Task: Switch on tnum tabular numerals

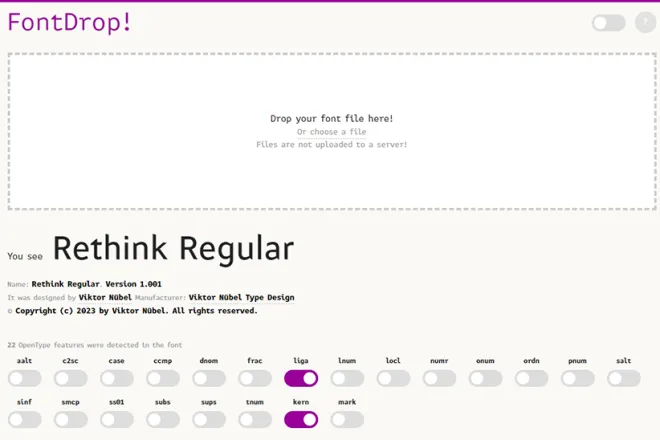Action: coord(255,419)
